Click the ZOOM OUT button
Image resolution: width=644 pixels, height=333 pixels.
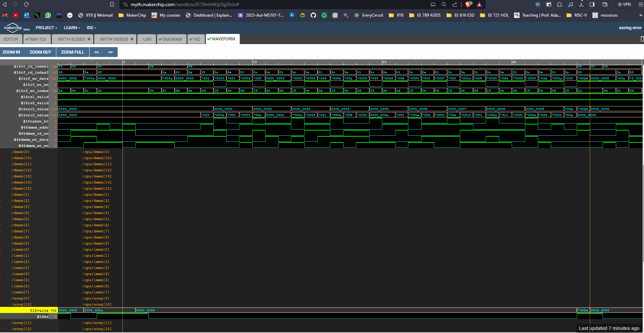40,52
